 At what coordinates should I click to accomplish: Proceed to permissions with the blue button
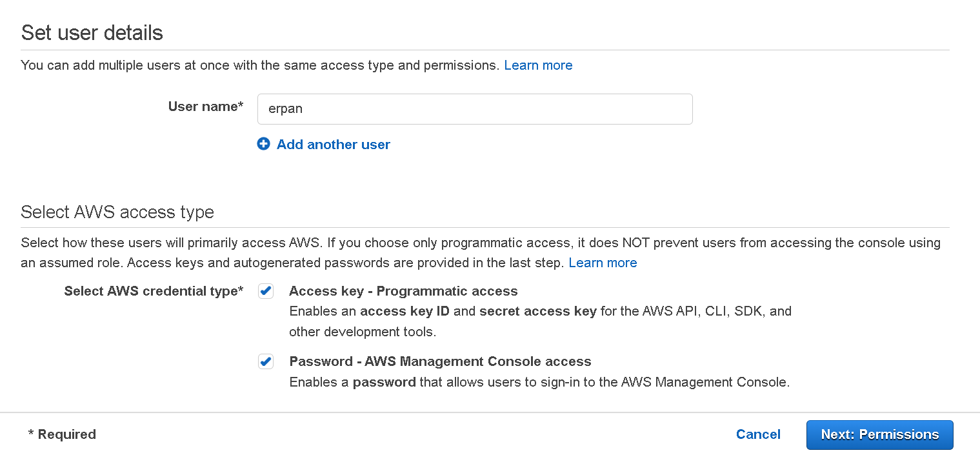click(x=879, y=434)
